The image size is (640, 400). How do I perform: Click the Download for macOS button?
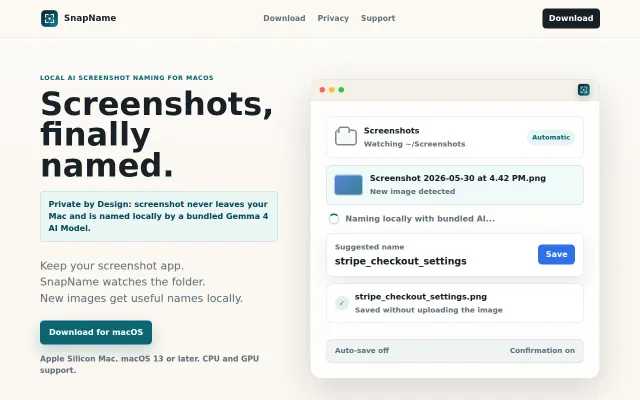click(x=96, y=332)
